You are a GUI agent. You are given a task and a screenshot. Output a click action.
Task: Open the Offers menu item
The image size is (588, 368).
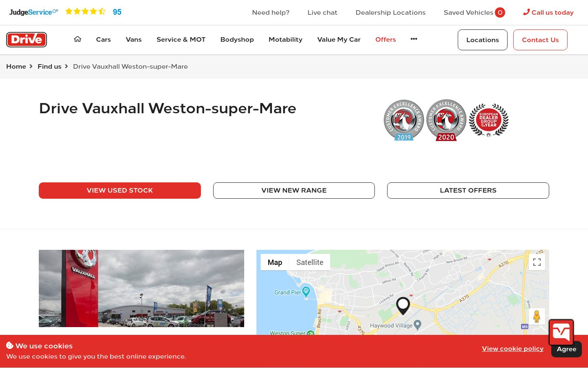click(385, 40)
